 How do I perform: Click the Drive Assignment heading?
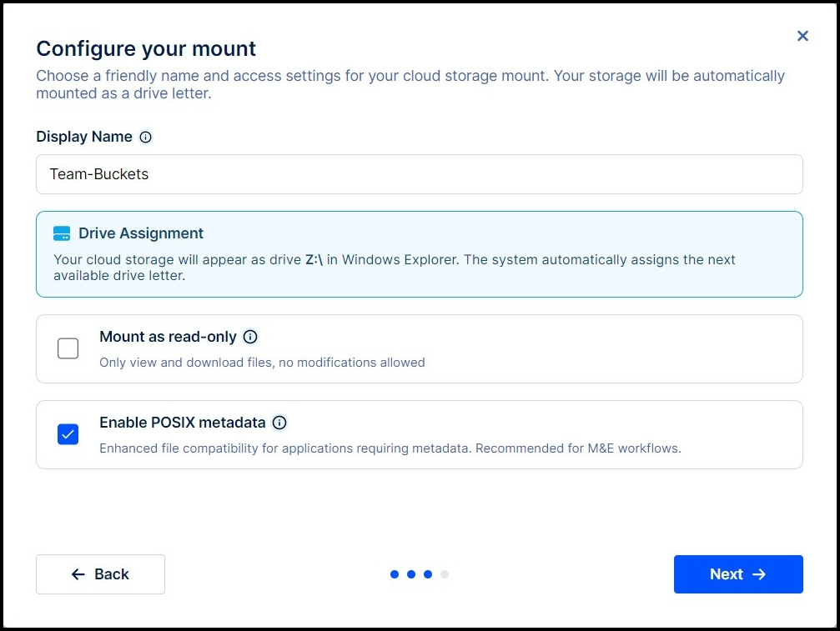point(141,233)
